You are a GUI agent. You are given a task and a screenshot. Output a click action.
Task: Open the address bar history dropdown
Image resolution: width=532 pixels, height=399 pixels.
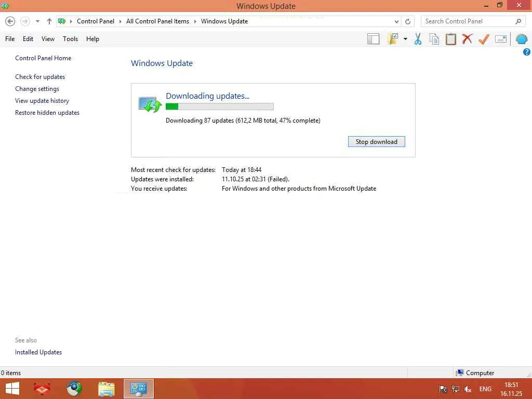click(x=396, y=21)
